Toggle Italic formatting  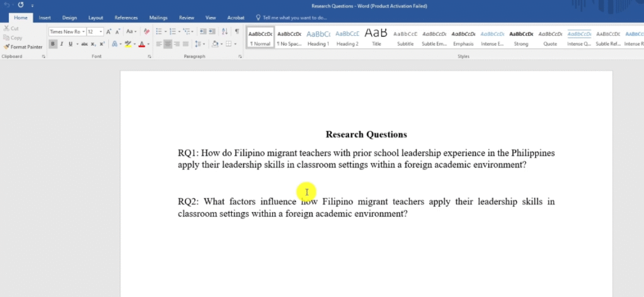point(61,44)
